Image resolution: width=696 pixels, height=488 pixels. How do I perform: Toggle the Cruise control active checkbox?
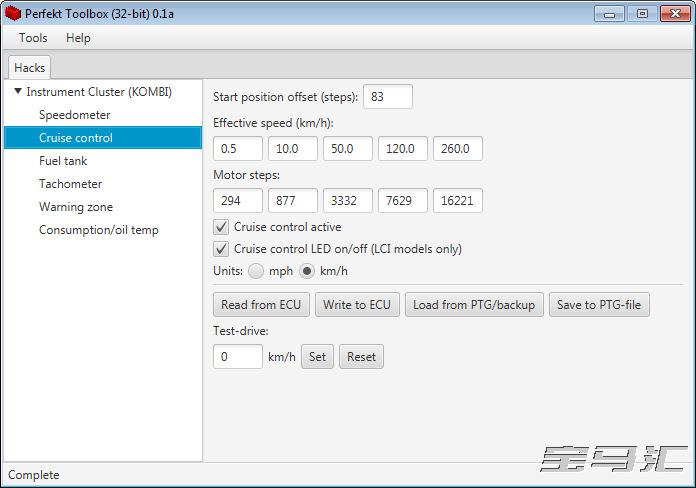pyautogui.click(x=222, y=227)
